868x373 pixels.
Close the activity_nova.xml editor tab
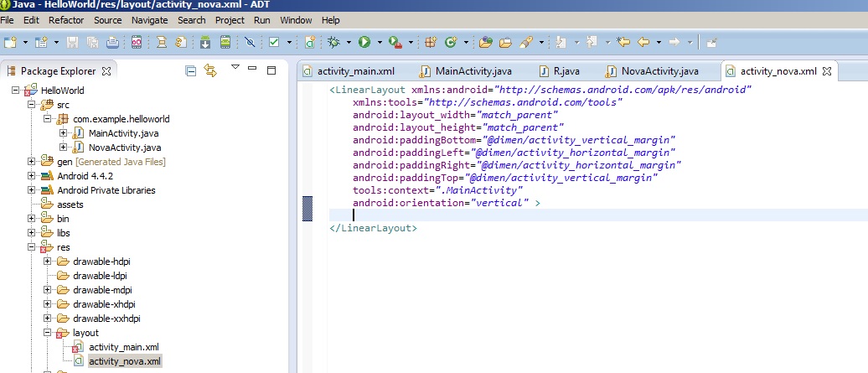827,71
